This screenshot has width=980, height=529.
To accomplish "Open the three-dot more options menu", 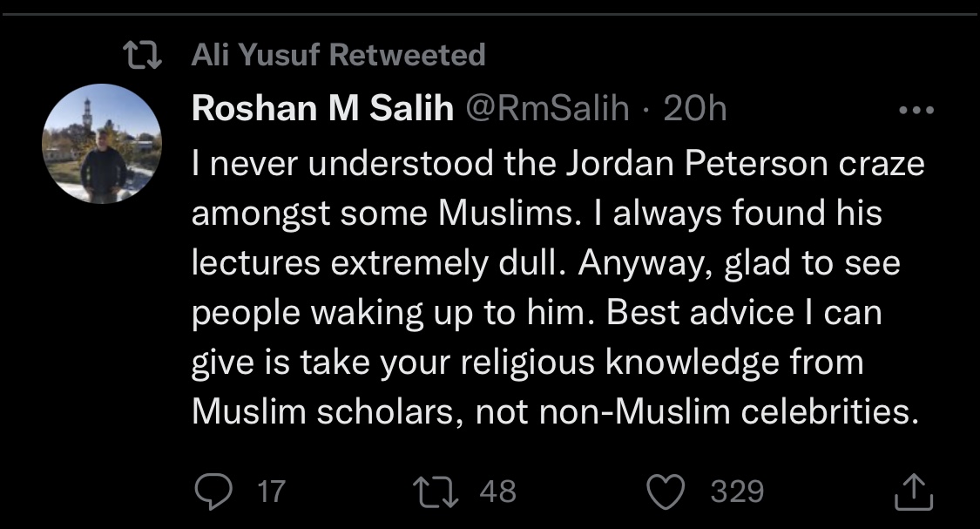I will click(x=916, y=111).
